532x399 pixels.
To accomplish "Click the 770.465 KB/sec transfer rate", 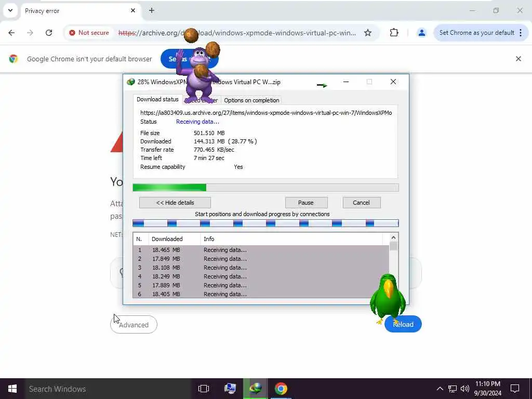I will point(214,150).
